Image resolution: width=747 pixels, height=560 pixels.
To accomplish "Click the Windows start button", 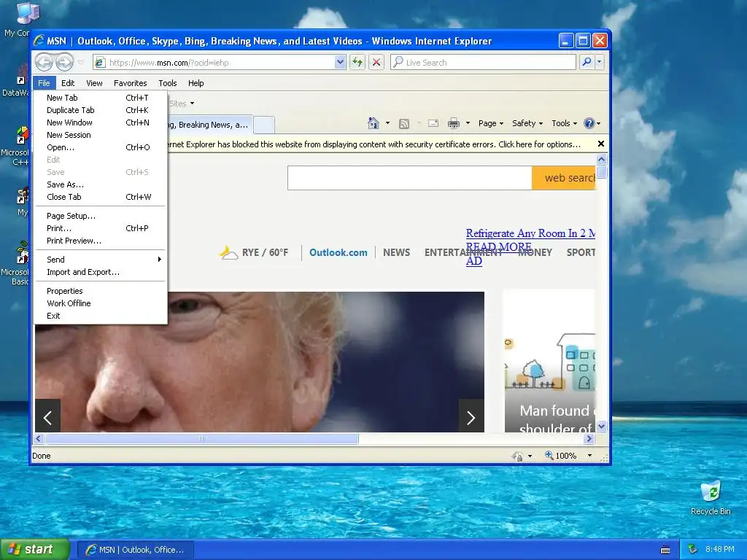I will click(34, 549).
